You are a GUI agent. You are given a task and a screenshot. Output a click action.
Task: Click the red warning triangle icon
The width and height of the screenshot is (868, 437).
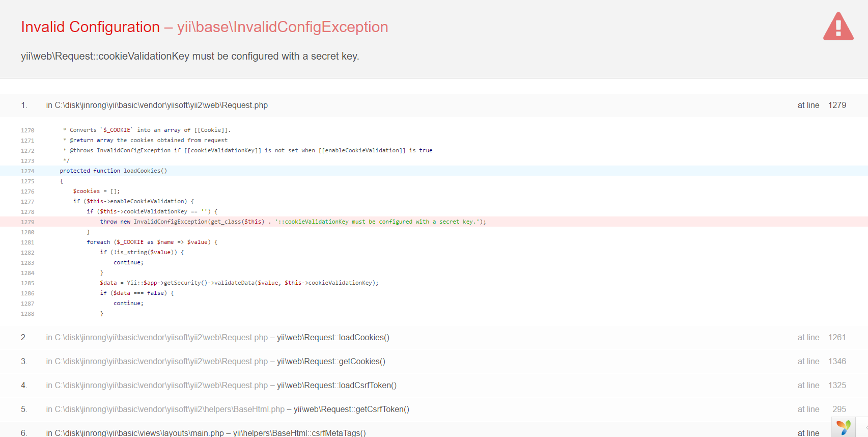pyautogui.click(x=838, y=26)
